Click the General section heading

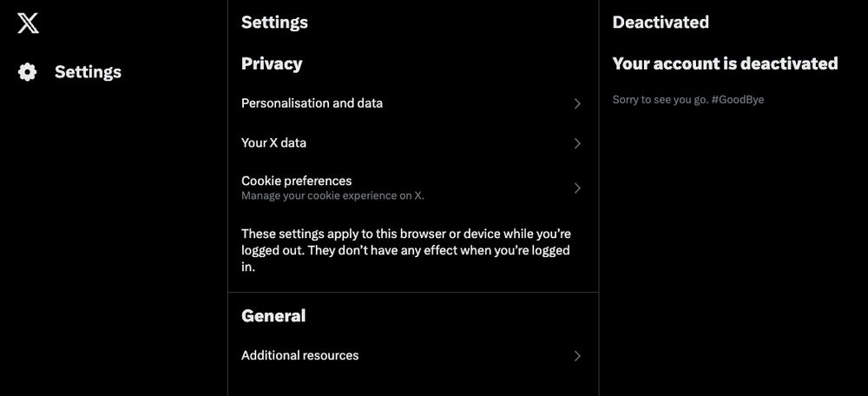click(x=273, y=316)
